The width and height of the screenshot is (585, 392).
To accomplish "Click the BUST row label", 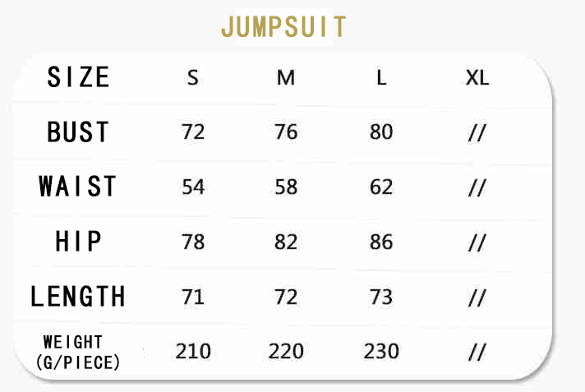I will pyautogui.click(x=78, y=132).
